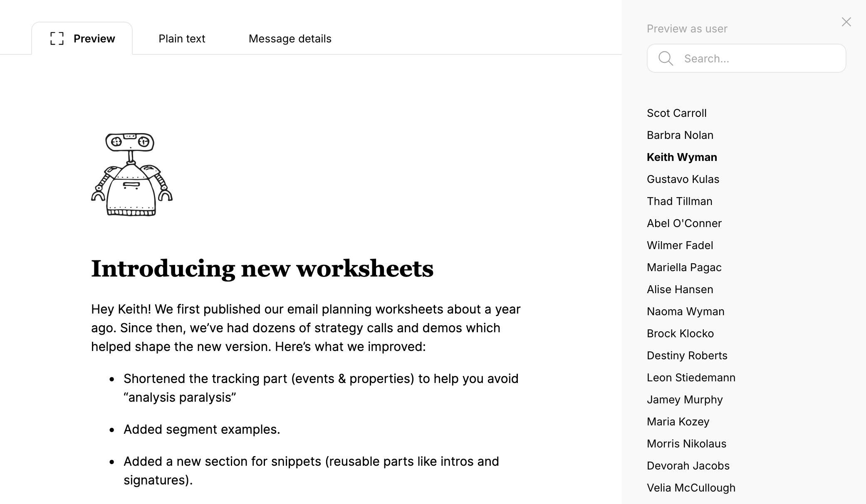
Task: Switch to the Plain text tab
Action: tap(182, 39)
